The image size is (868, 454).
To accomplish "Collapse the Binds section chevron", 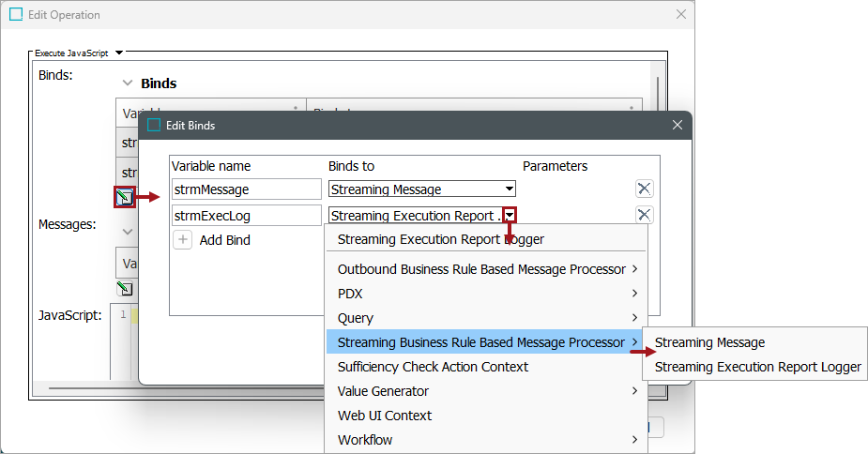I will (128, 83).
